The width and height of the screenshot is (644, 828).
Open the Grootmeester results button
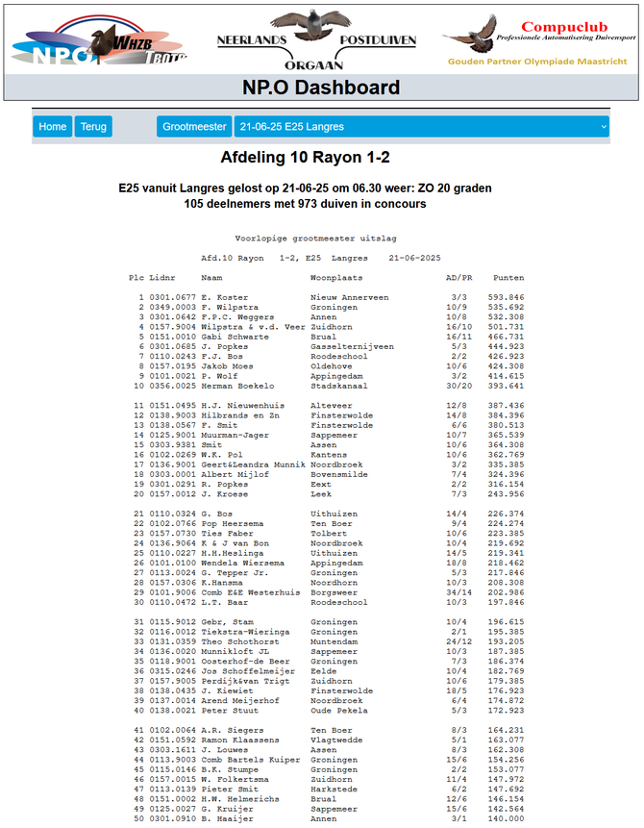(x=194, y=127)
